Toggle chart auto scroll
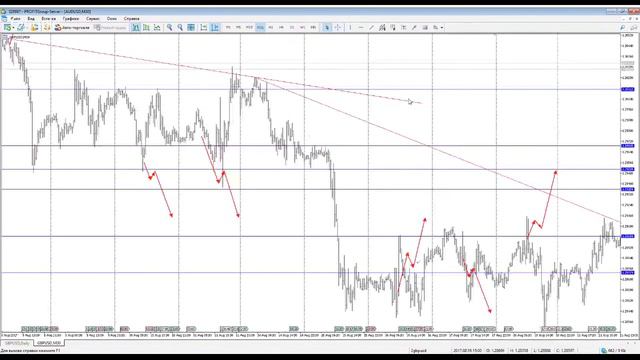The height and width of the screenshot is (360, 640). pyautogui.click(x=204, y=27)
